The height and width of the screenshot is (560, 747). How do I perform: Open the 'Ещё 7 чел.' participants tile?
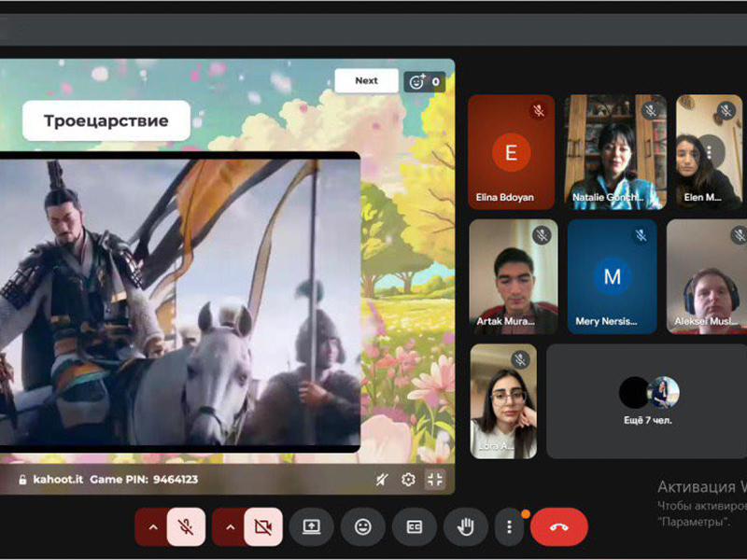(646, 401)
